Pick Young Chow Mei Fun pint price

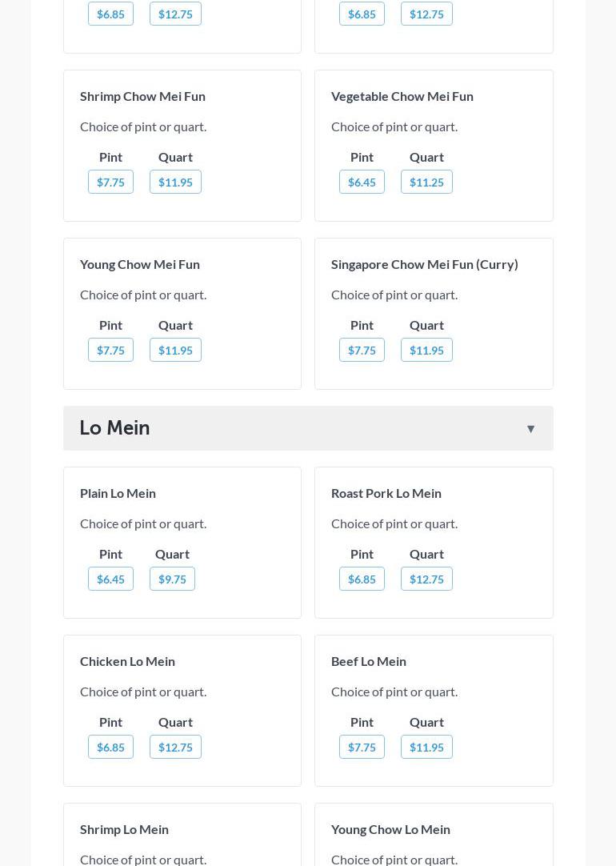tap(110, 351)
